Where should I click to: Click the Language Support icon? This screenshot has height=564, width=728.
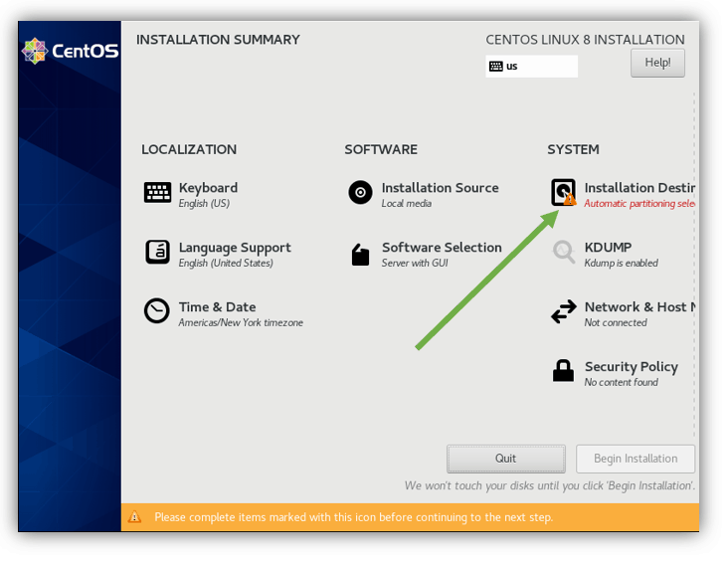pyautogui.click(x=157, y=252)
